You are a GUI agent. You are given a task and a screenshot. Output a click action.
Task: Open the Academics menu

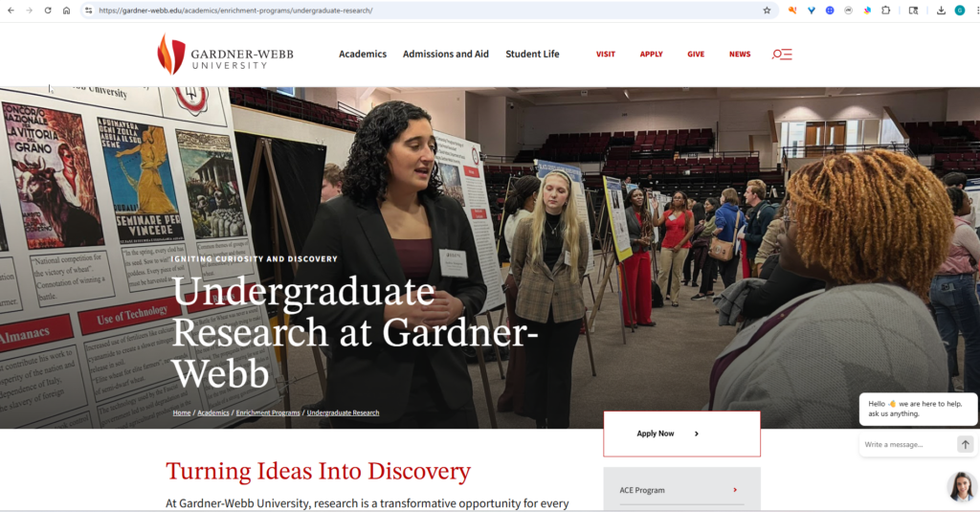pyautogui.click(x=363, y=55)
